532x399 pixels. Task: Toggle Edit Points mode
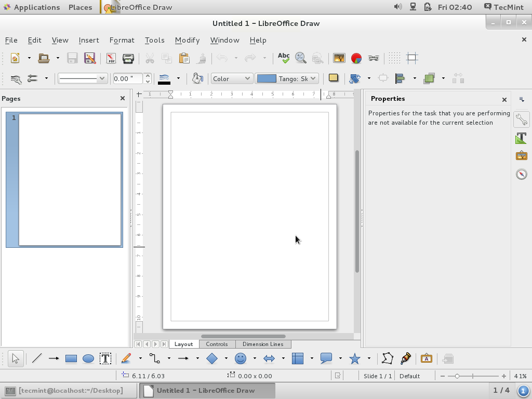pos(387,358)
